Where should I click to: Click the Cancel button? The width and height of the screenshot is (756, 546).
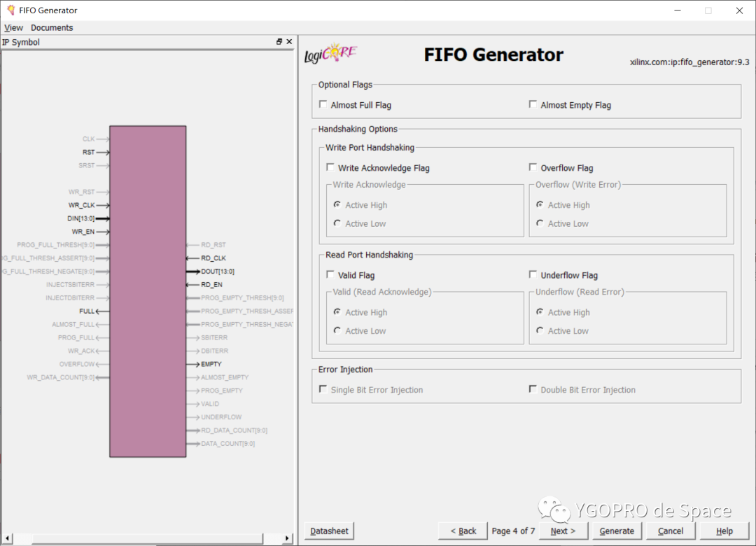click(671, 531)
